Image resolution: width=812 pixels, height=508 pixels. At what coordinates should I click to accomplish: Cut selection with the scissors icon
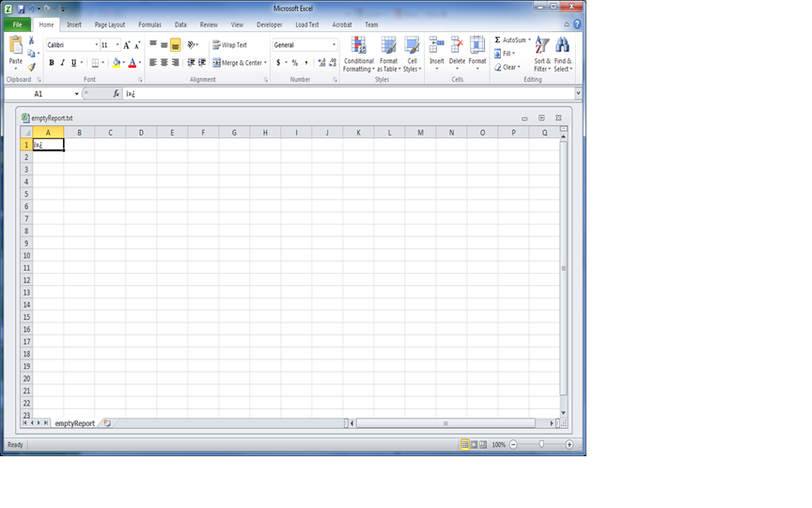click(x=32, y=40)
